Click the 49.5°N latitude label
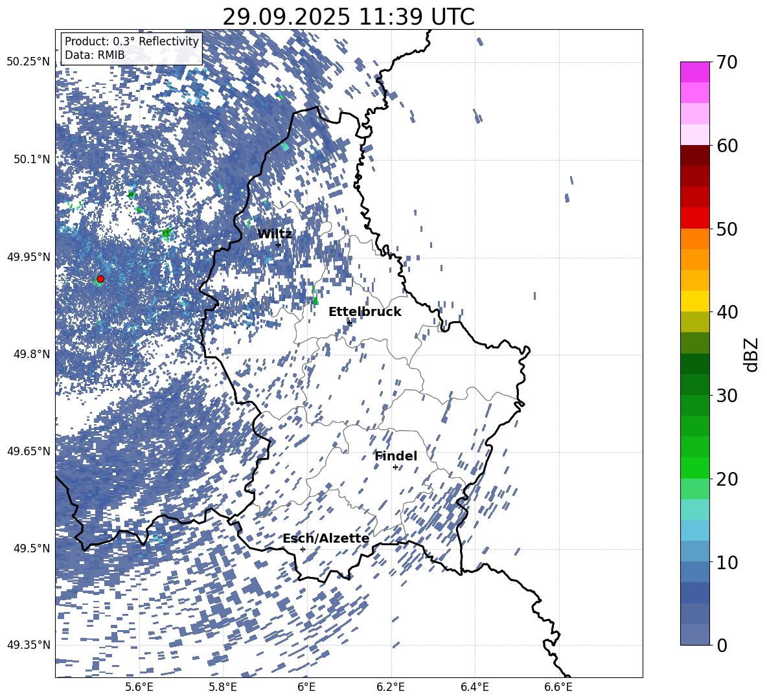 tap(32, 548)
